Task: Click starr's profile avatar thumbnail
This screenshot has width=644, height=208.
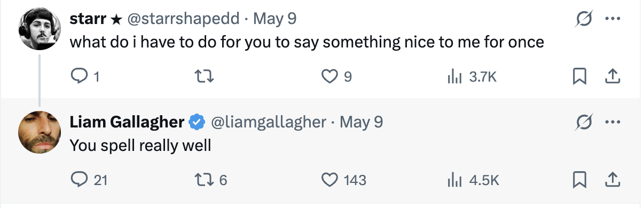Action: pos(40,30)
